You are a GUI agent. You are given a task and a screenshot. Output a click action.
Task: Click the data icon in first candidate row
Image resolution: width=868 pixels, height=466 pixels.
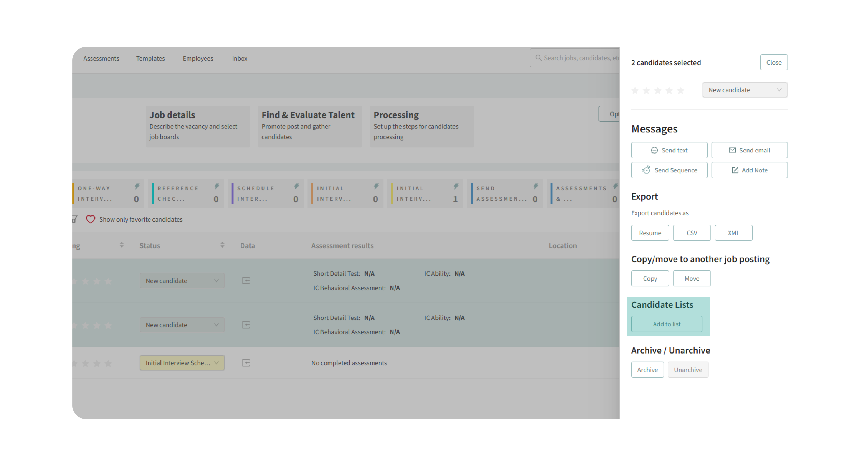point(246,281)
